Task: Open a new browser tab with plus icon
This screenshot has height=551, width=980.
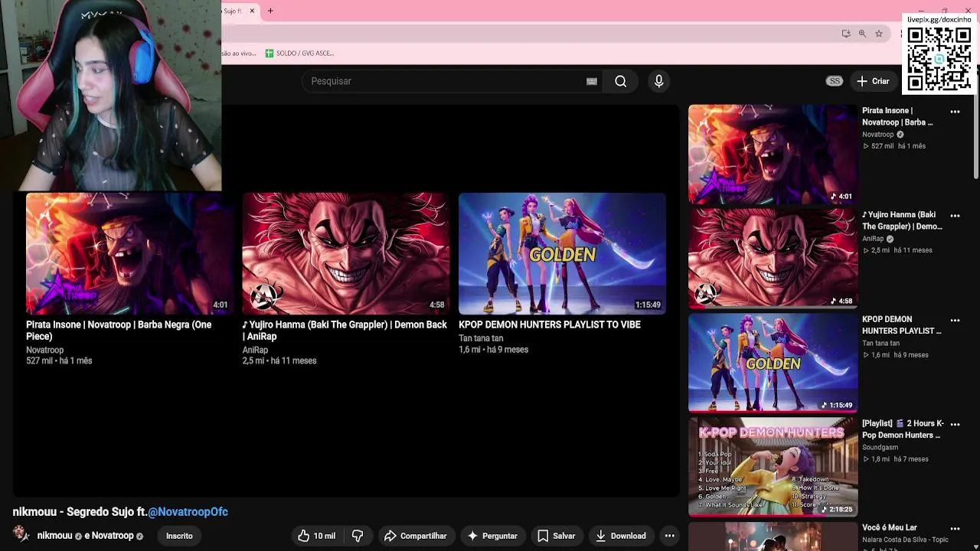Action: point(270,11)
